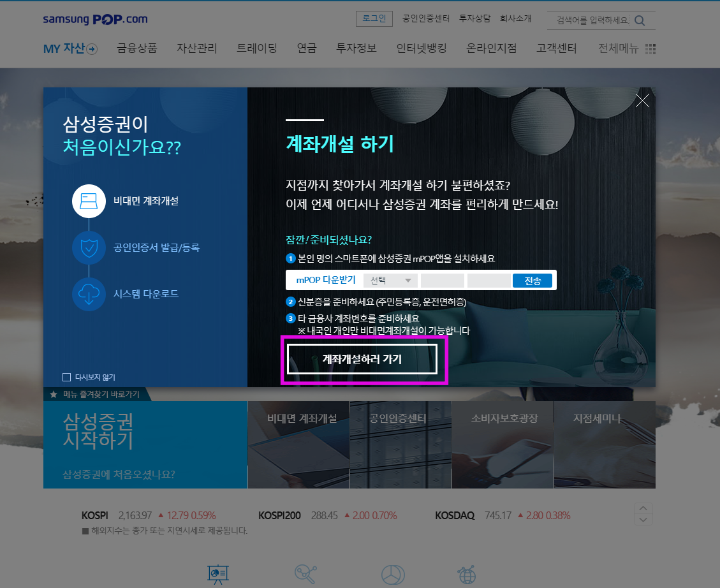Check the 다시보지 않기 checkbox

coord(66,378)
